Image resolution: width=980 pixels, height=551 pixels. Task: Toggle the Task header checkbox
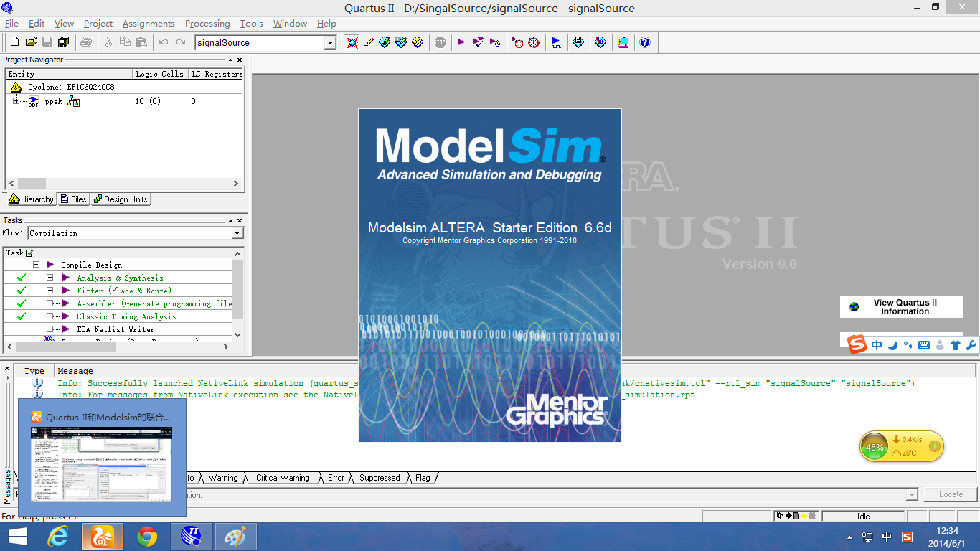[x=29, y=253]
